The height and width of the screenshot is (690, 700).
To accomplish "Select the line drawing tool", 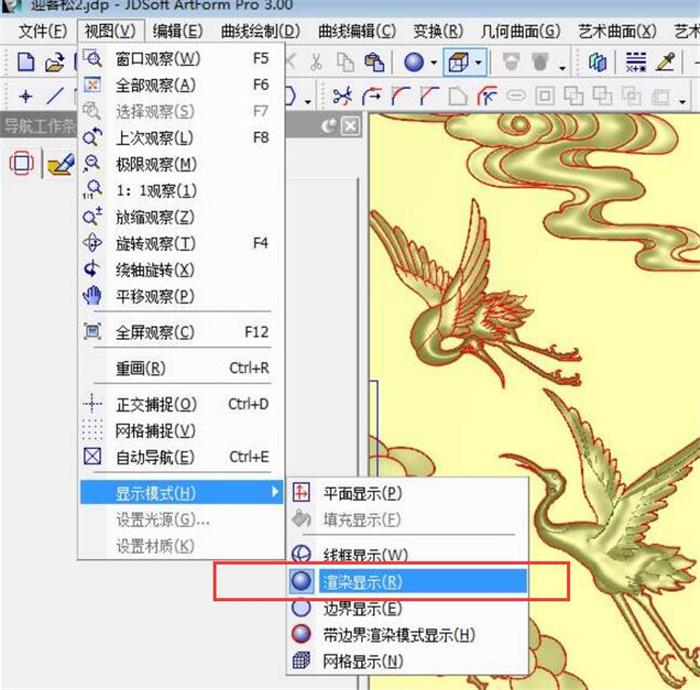I will pyautogui.click(x=55, y=96).
